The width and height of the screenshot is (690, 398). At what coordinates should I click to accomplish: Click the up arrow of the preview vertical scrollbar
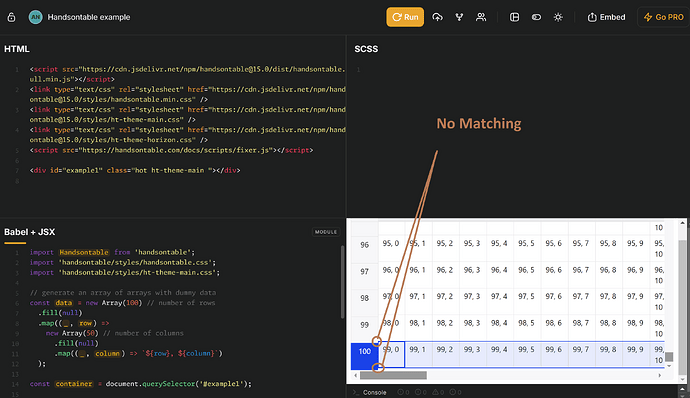(682, 223)
